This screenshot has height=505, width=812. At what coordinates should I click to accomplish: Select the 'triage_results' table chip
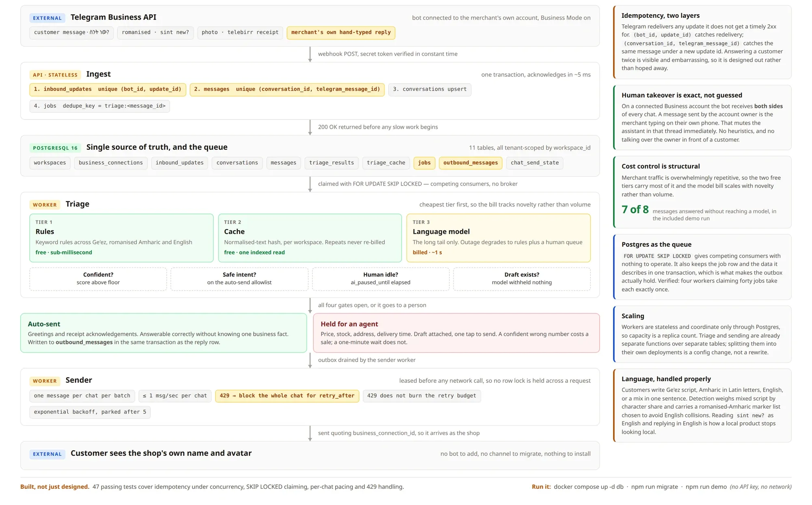click(x=331, y=163)
